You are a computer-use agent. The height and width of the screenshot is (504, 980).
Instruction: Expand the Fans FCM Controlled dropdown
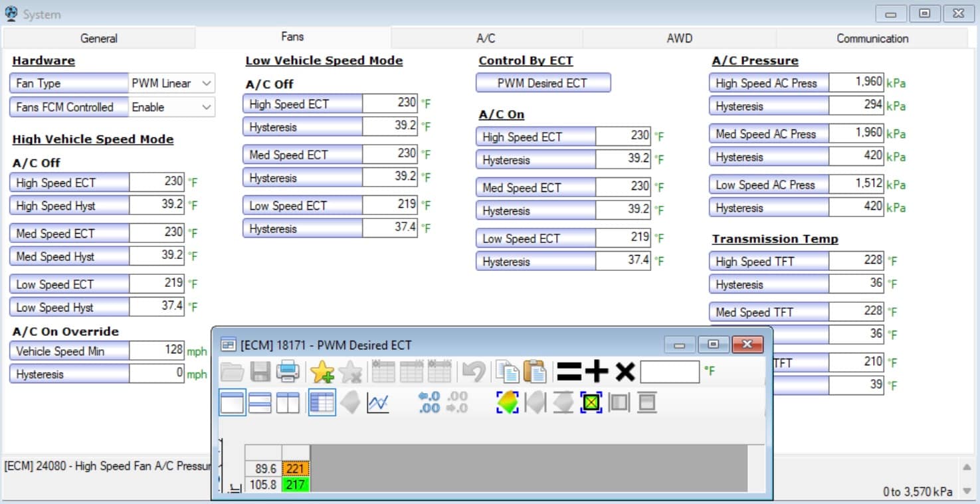tap(207, 106)
